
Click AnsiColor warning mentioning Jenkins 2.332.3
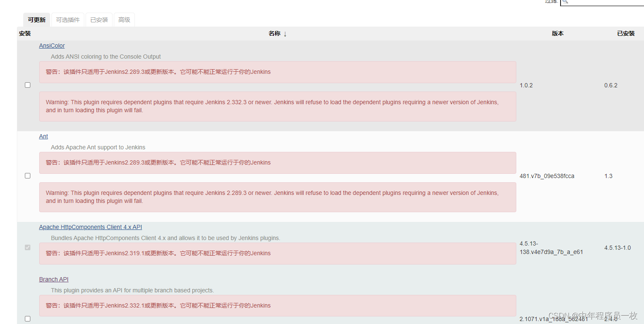click(x=278, y=106)
